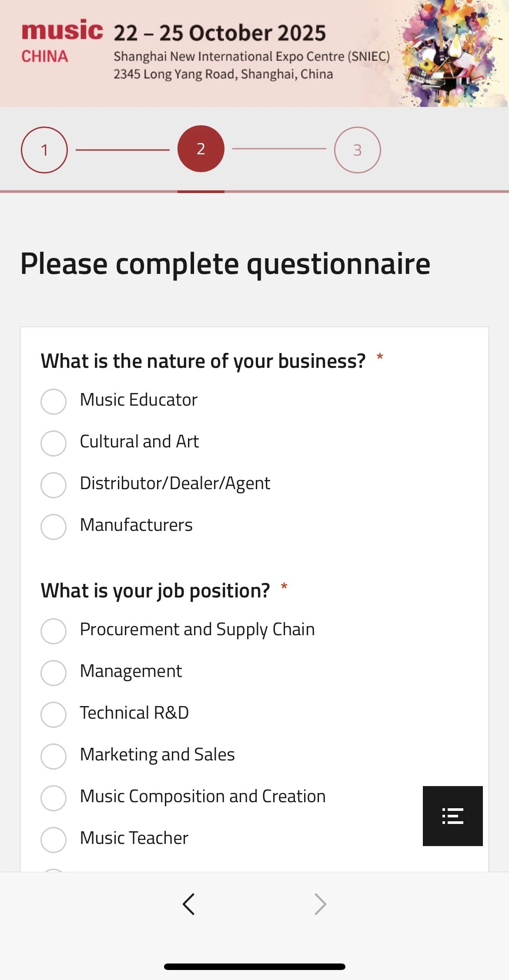
Task: Tap the browser back arrow
Action: tap(189, 904)
